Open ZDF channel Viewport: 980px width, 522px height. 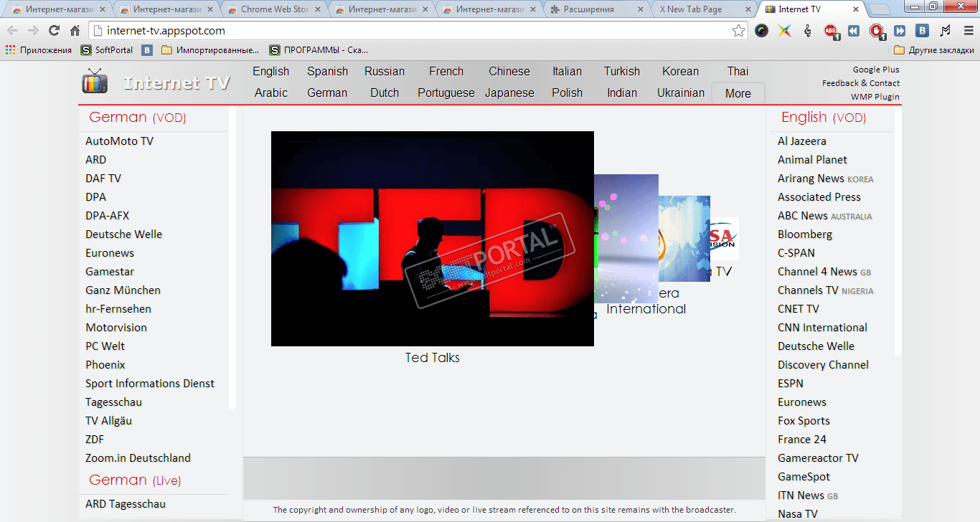(95, 440)
